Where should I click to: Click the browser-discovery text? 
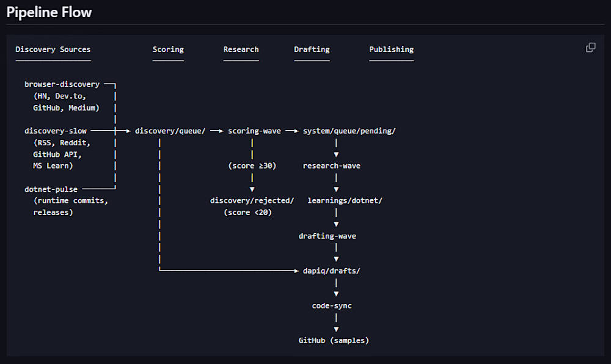click(x=62, y=84)
